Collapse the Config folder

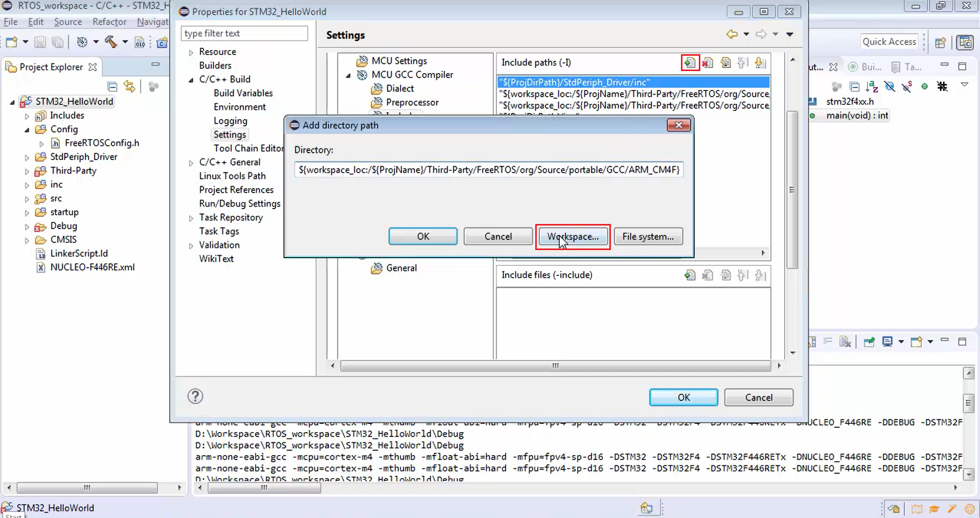pos(27,130)
